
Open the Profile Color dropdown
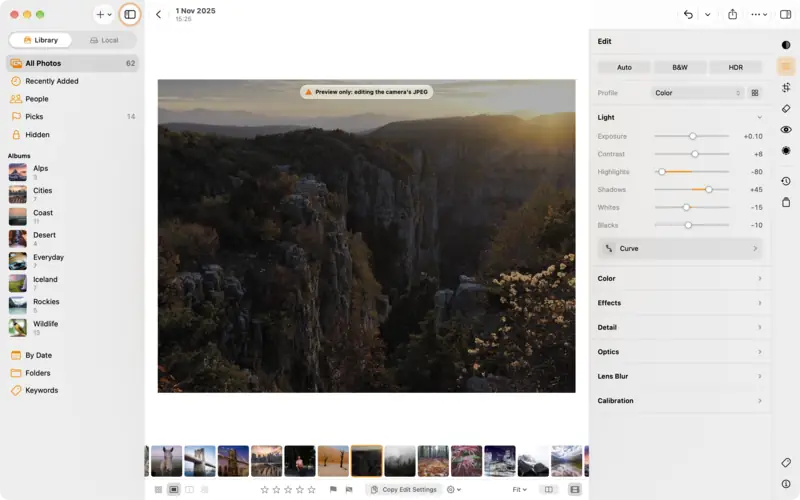(697, 93)
